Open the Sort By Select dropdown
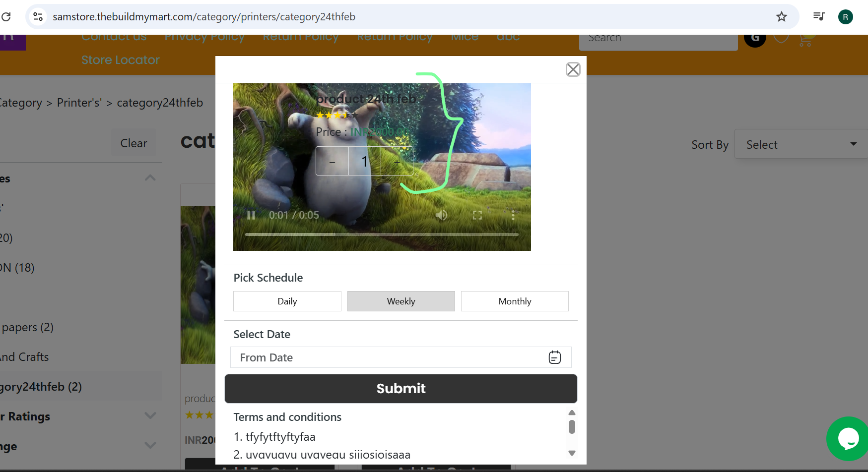Screen dimensions: 868x472 (x=801, y=144)
